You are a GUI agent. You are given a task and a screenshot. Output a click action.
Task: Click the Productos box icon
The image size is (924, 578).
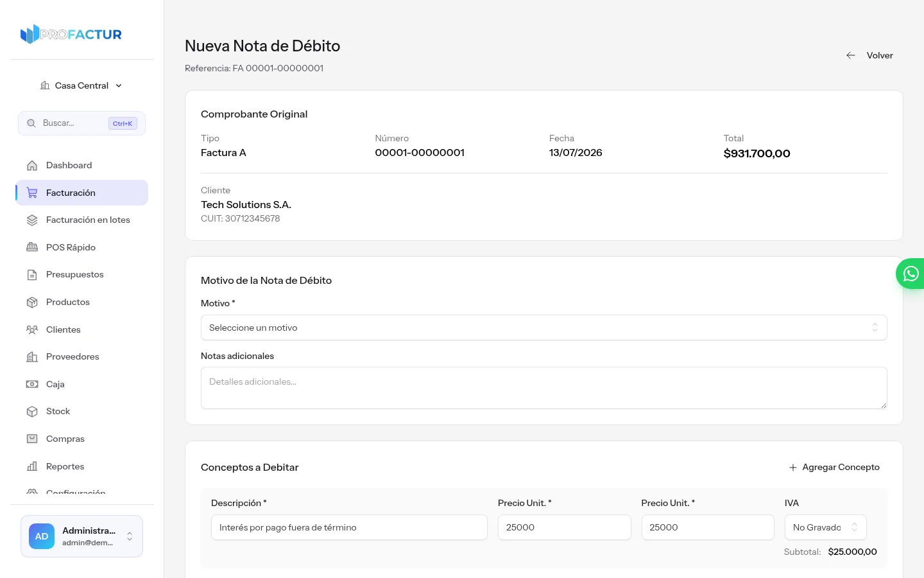point(32,302)
